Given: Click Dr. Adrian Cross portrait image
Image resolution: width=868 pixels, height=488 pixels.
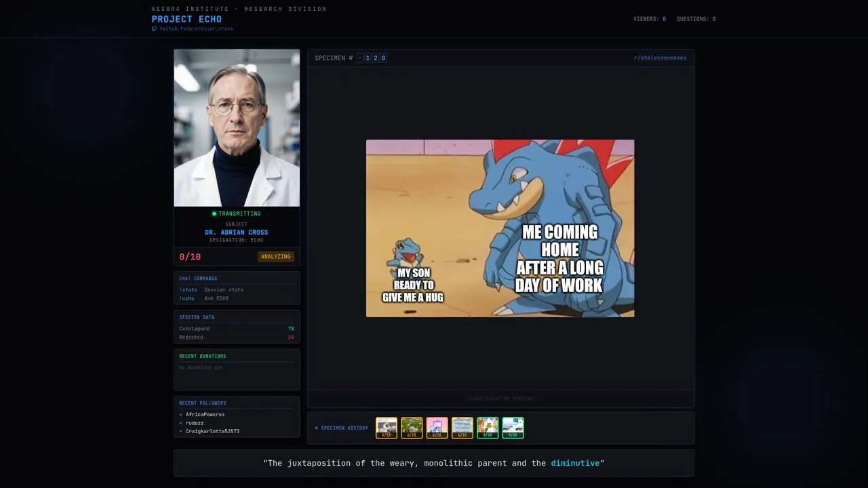Looking at the screenshot, I should [x=237, y=127].
